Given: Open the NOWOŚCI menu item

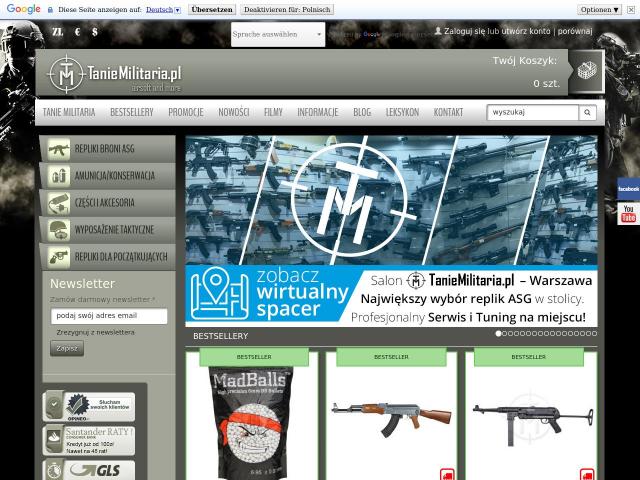Looking at the screenshot, I should [x=234, y=112].
